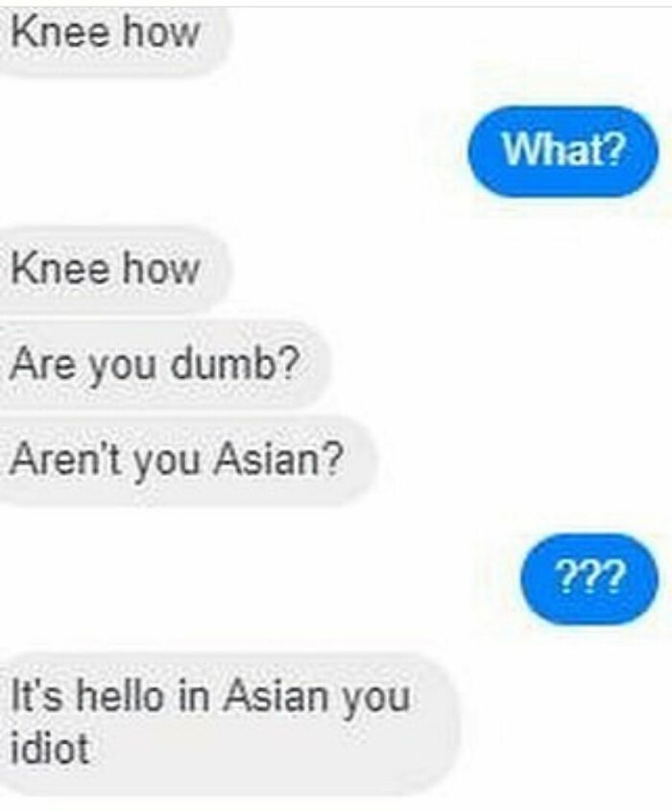This screenshot has width=672, height=810.
Task: Select the "It's hello in Asian you idiot" message
Action: [x=228, y=724]
